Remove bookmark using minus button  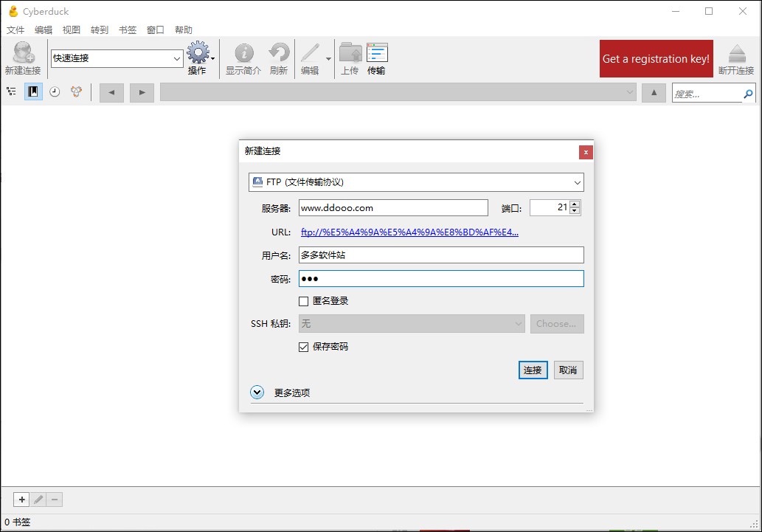(55, 500)
